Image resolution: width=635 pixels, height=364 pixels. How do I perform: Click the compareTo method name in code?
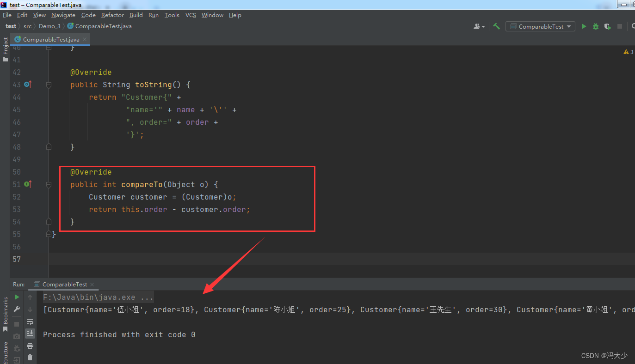pos(142,184)
